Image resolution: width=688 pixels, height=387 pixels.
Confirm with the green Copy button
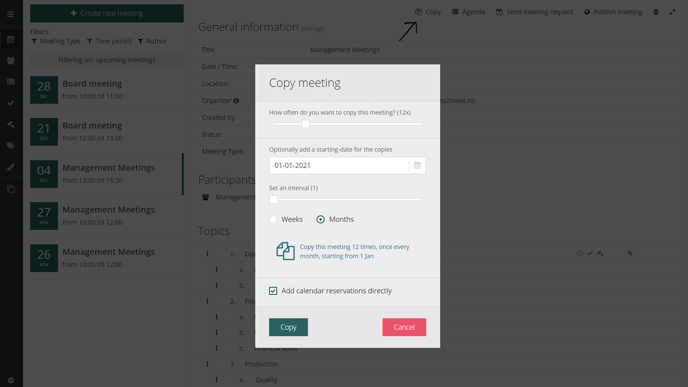pyautogui.click(x=288, y=327)
